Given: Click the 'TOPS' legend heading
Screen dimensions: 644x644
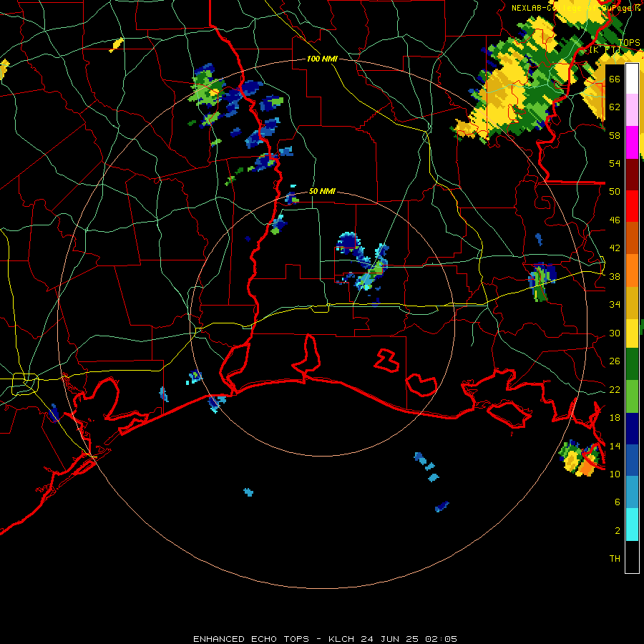Looking at the screenshot, I should pyautogui.click(x=629, y=43).
